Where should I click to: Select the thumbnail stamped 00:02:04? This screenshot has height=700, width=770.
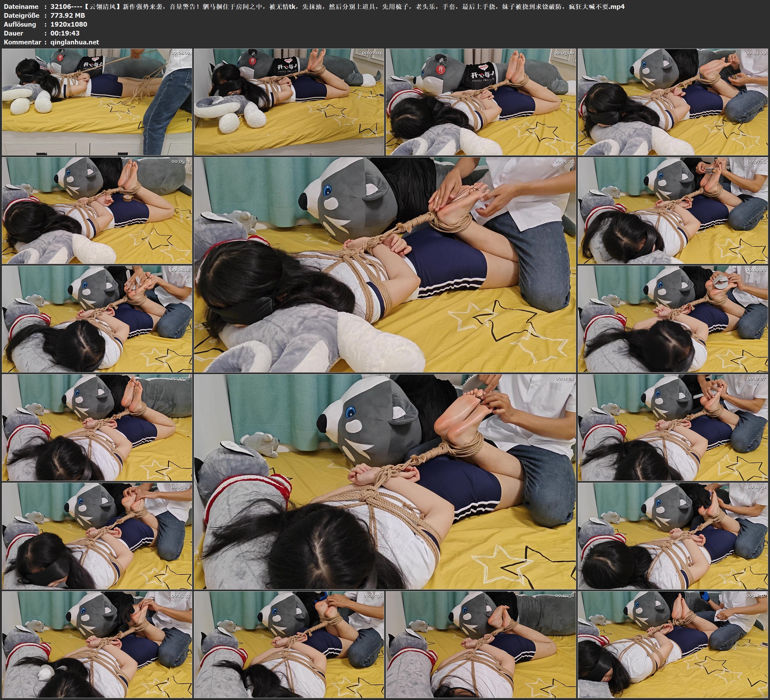[289, 102]
